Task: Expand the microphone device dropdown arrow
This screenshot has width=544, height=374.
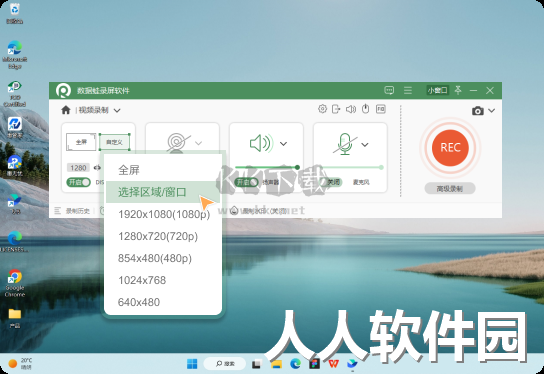Action: coord(365,144)
